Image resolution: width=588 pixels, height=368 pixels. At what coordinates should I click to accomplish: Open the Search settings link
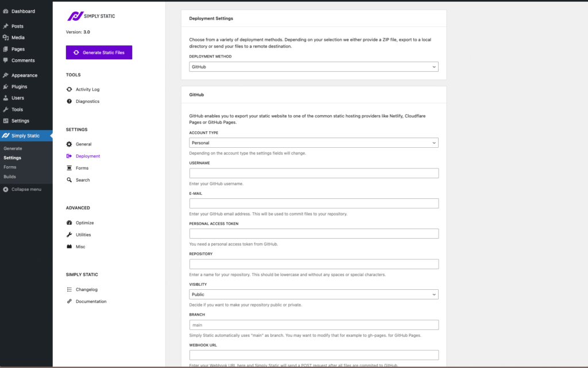(x=83, y=180)
